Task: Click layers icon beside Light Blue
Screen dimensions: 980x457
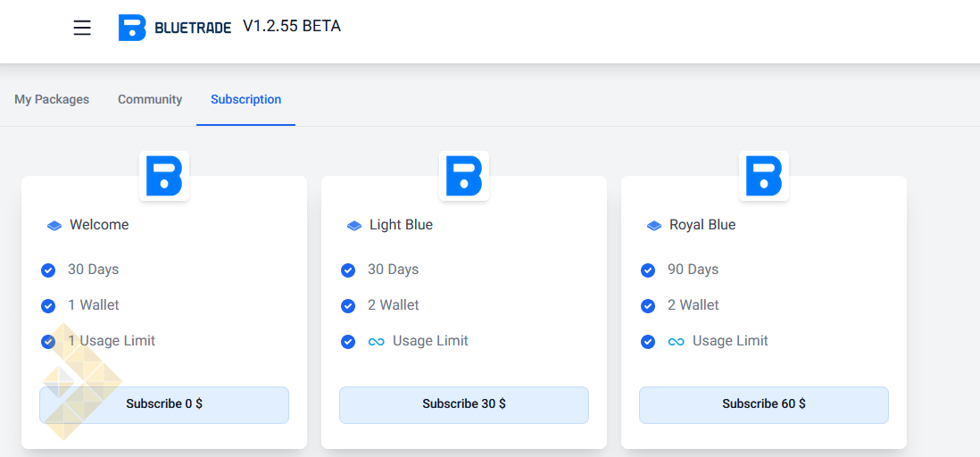Action: pyautogui.click(x=354, y=226)
